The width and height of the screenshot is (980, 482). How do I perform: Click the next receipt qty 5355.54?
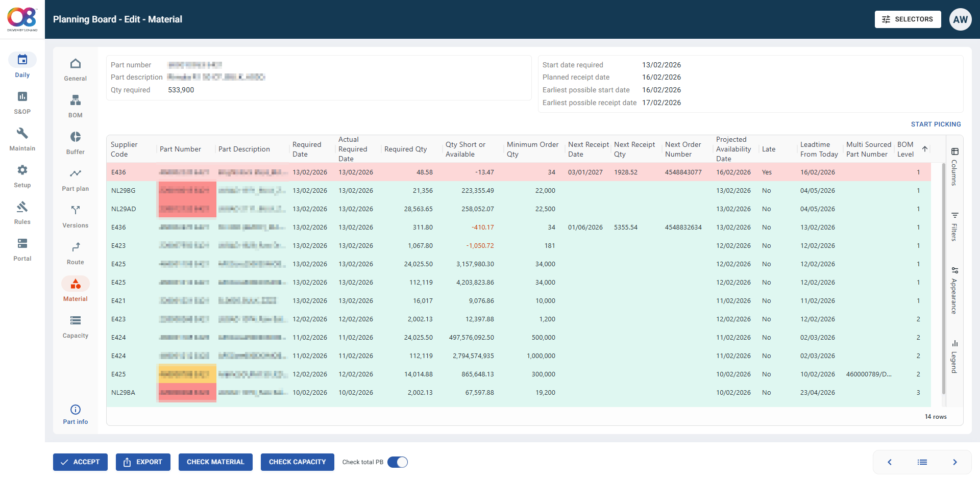(626, 227)
